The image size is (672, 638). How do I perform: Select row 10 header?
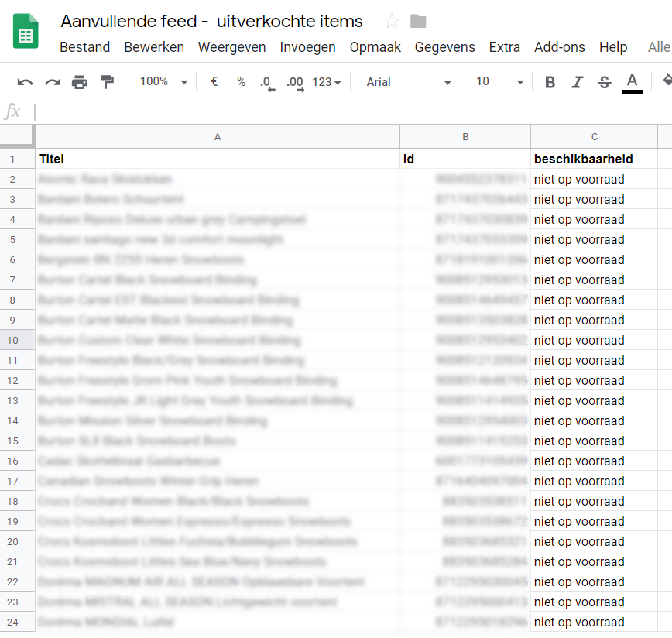[17, 340]
